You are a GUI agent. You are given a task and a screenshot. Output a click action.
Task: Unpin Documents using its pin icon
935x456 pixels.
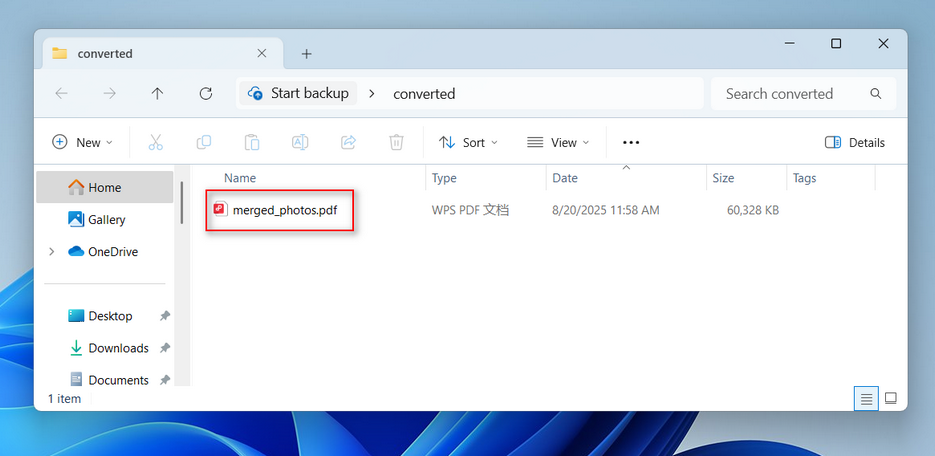165,380
